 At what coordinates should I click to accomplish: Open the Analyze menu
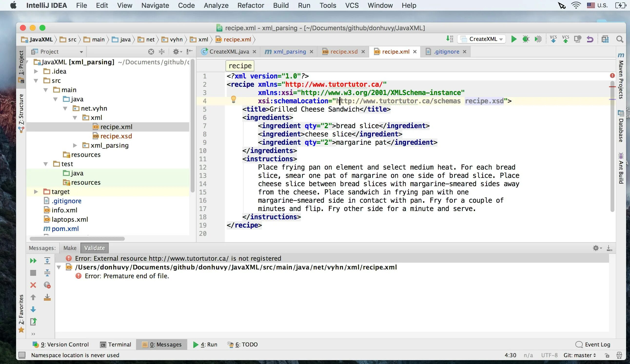[x=216, y=5]
